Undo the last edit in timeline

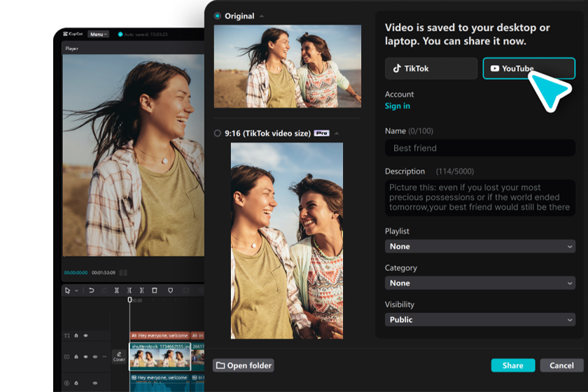tap(91, 290)
